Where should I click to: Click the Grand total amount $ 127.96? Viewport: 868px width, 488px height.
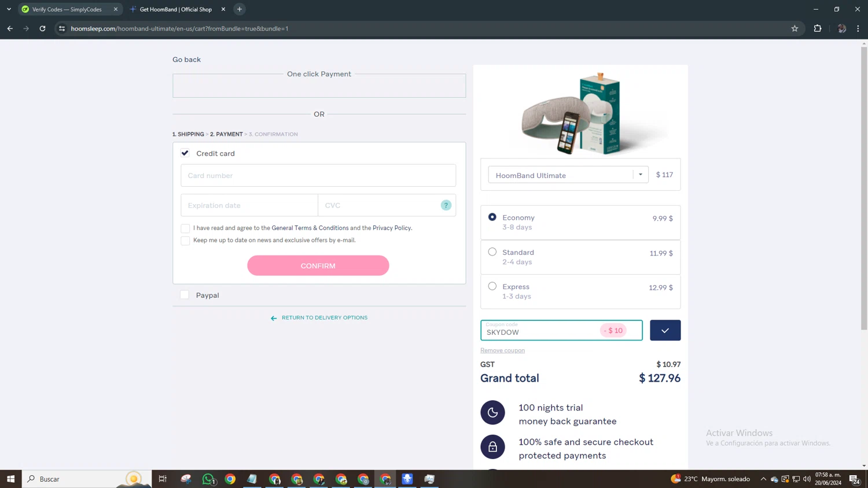660,378
